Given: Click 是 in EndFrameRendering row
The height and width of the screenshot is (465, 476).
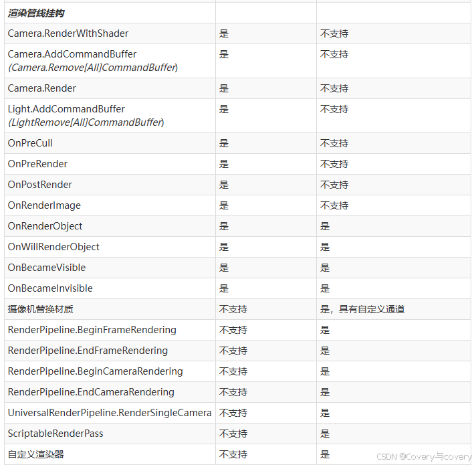Looking at the screenshot, I should click(325, 351).
